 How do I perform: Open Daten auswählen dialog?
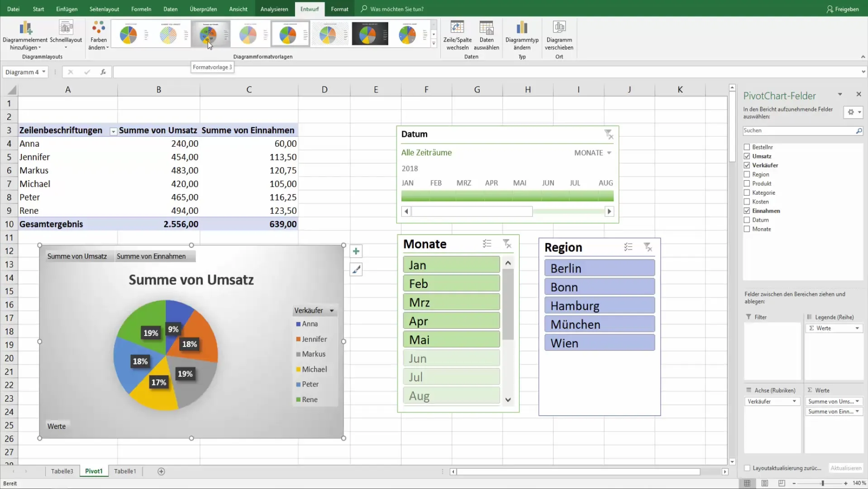pos(486,35)
